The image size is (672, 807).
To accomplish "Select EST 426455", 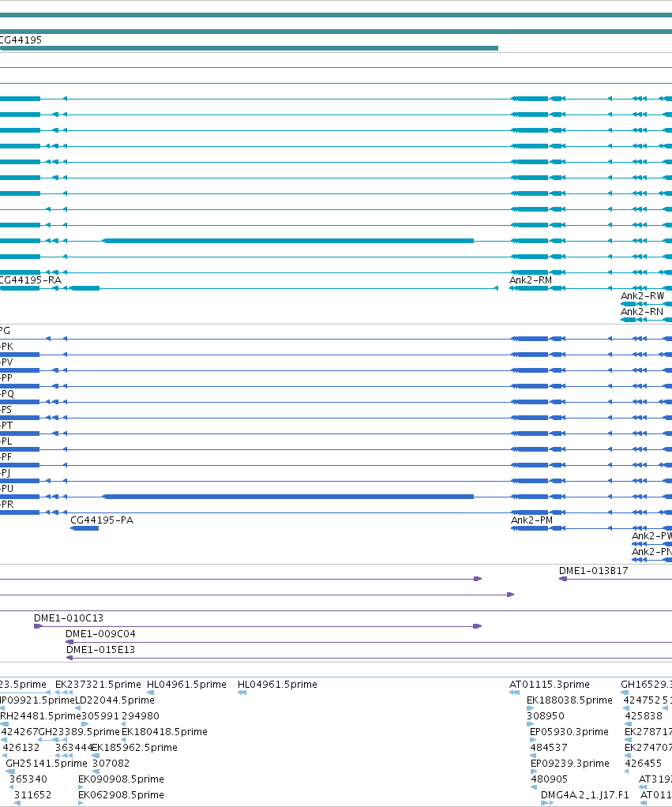I will pyautogui.click(x=644, y=764).
